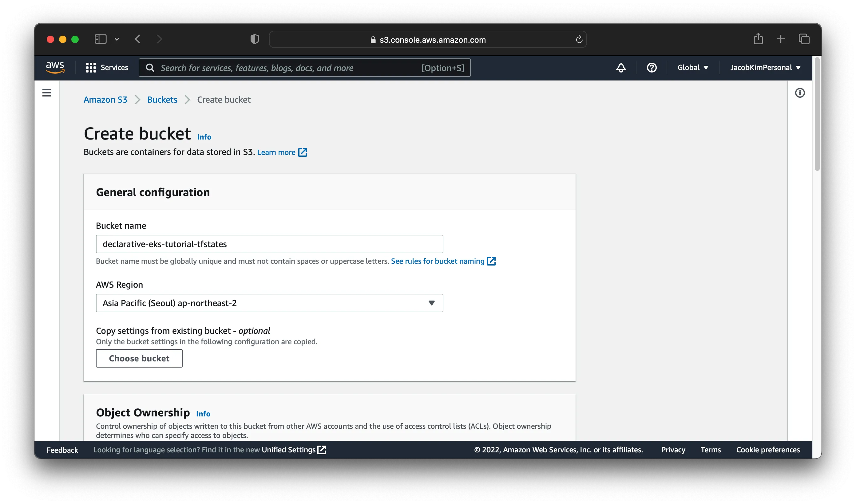This screenshot has height=504, width=856.
Task: Click the external link icon next to Learn more
Action: [x=303, y=152]
